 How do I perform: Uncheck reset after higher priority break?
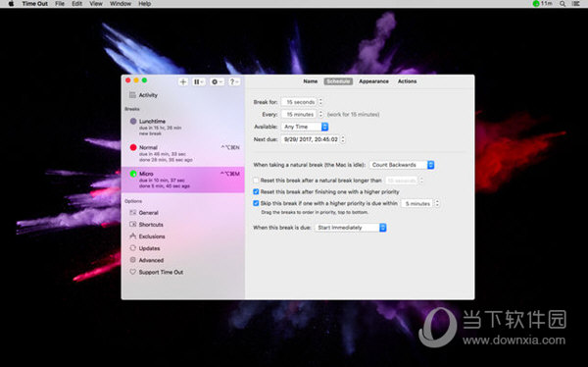pyautogui.click(x=256, y=191)
